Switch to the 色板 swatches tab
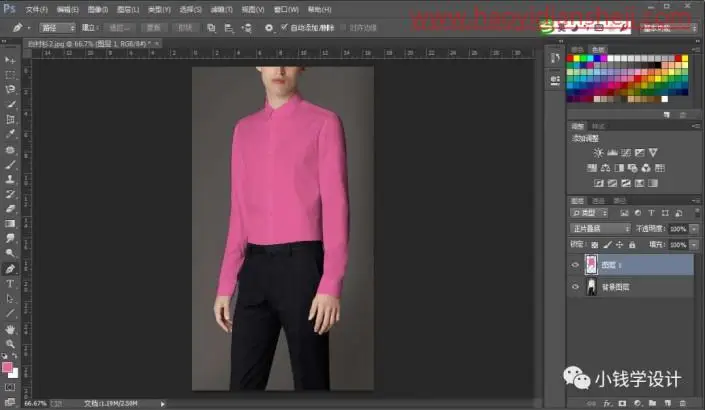705x410 pixels. click(x=598, y=49)
